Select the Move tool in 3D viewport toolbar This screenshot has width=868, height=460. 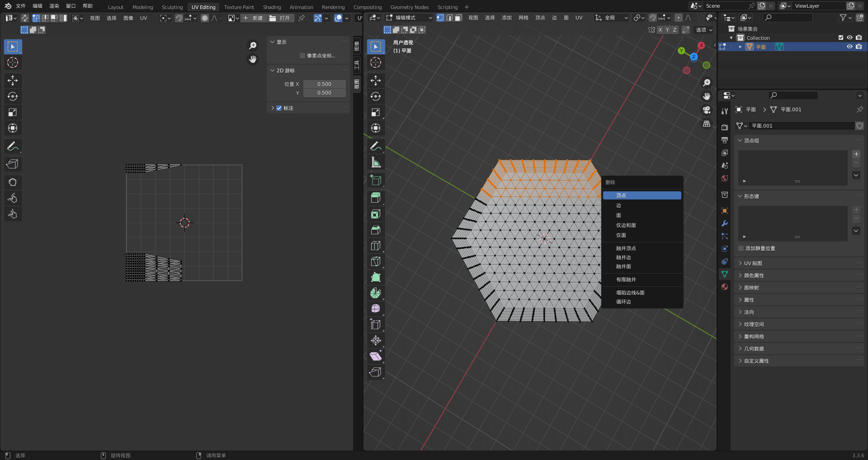click(376, 81)
